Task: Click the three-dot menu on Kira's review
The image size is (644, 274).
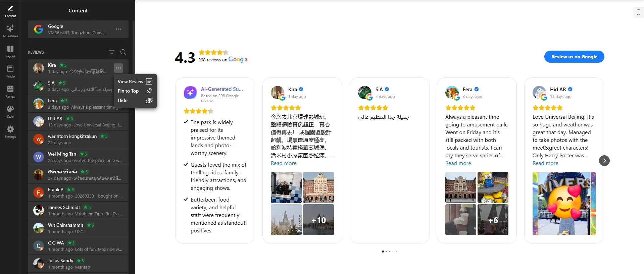Action: (x=118, y=68)
